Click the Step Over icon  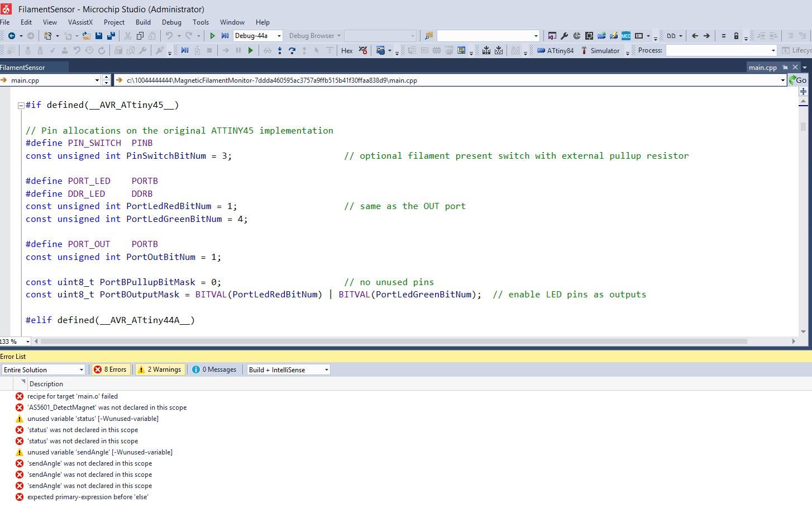292,50
